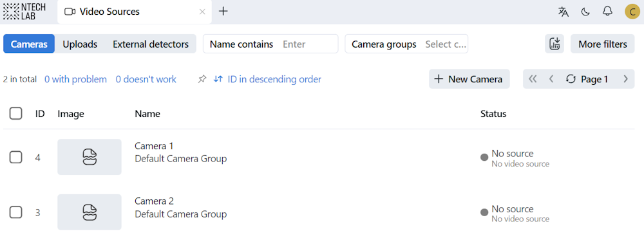644x238 pixels.
Task: Click Default Camera Group under Camera 2
Action: 181,214
